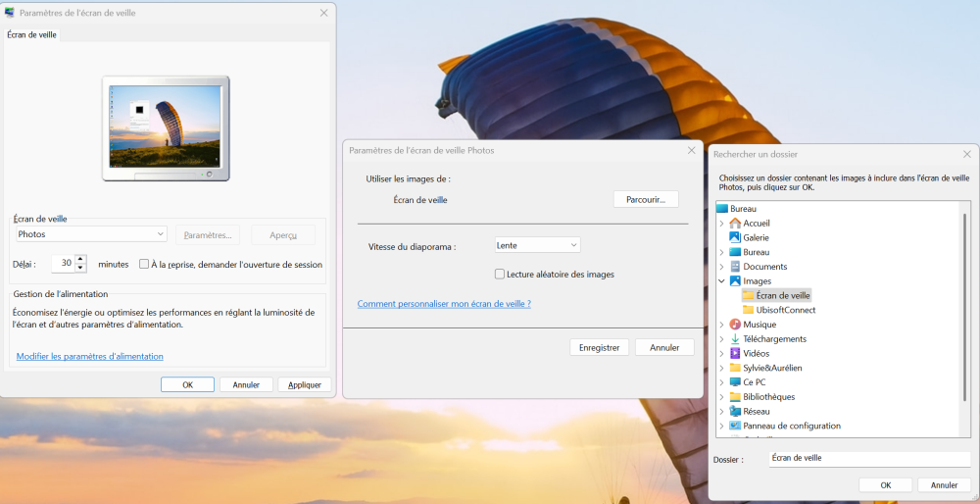Screen dimensions: 980x504
Task: Click the Vidéos folder icon
Action: pyautogui.click(x=735, y=353)
